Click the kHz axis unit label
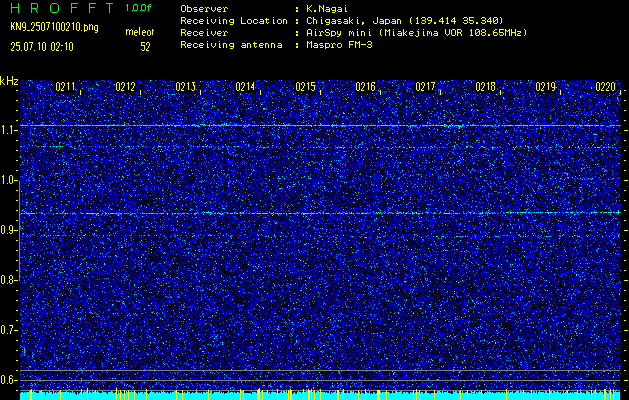 tap(9, 81)
